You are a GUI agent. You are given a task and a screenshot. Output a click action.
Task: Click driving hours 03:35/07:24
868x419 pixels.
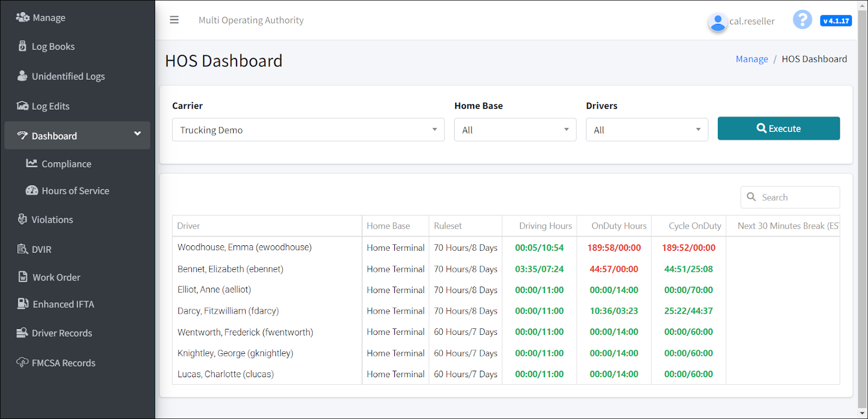click(x=539, y=269)
